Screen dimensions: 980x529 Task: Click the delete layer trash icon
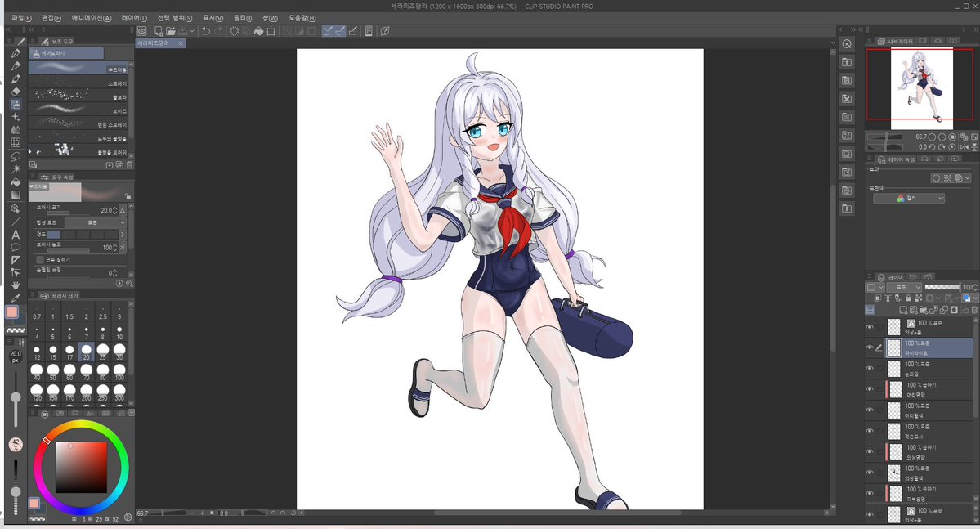point(973,309)
